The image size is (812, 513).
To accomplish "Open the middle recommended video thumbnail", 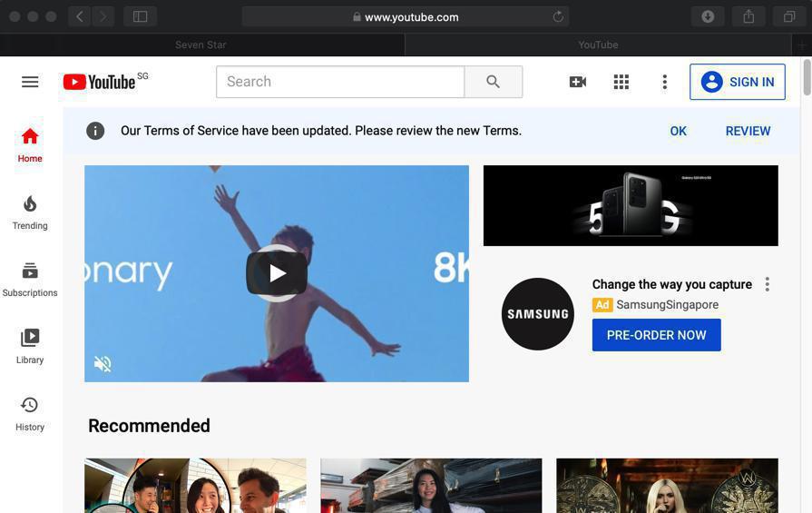I will (431, 486).
